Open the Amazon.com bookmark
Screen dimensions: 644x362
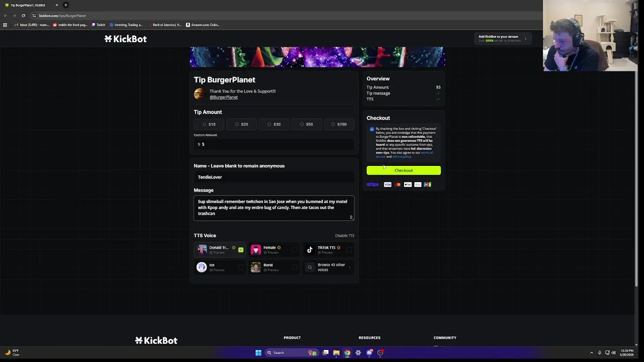203,25
